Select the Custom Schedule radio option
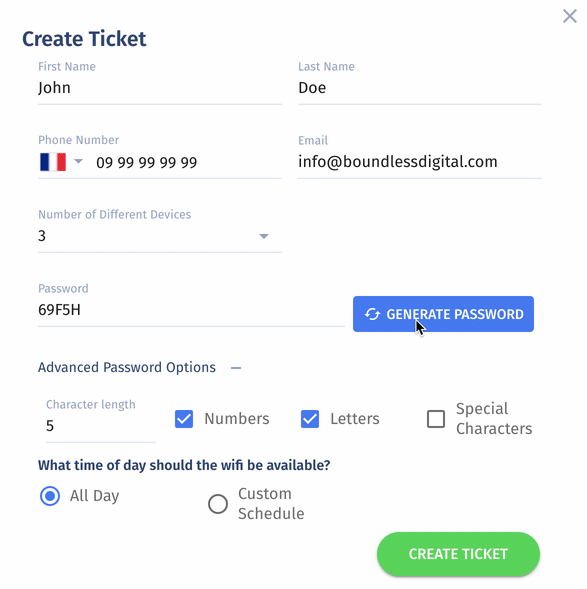587x589 pixels. pos(218,504)
